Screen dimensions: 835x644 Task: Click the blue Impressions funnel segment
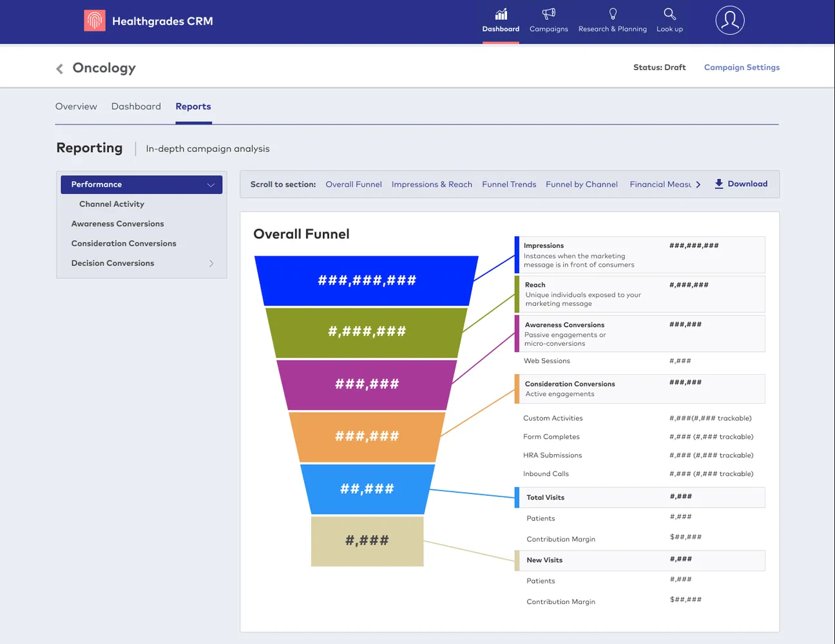point(367,281)
